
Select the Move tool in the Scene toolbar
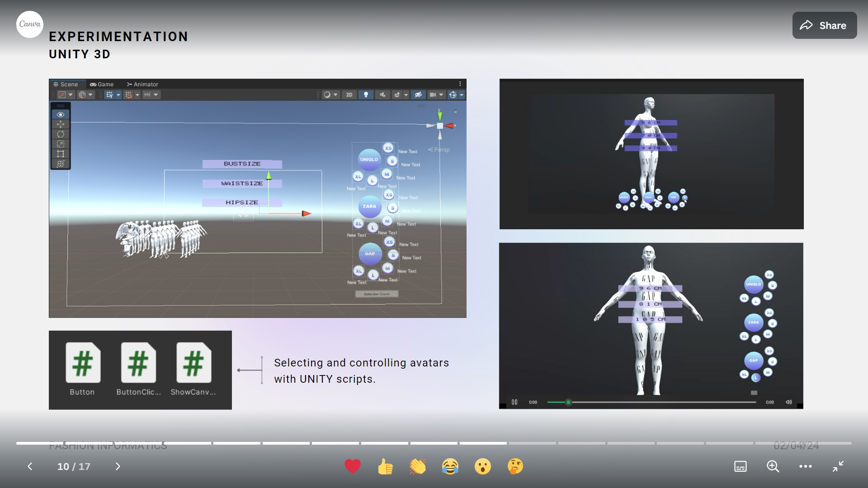[x=61, y=124]
